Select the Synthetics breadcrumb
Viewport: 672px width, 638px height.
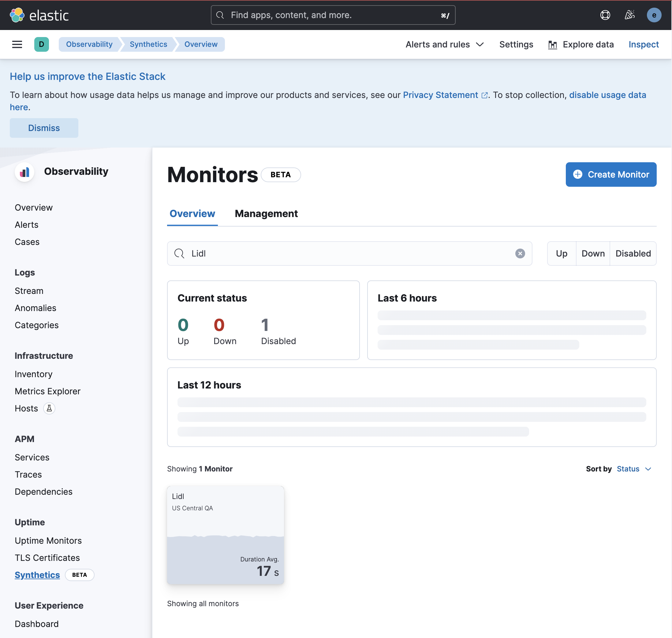tap(148, 44)
